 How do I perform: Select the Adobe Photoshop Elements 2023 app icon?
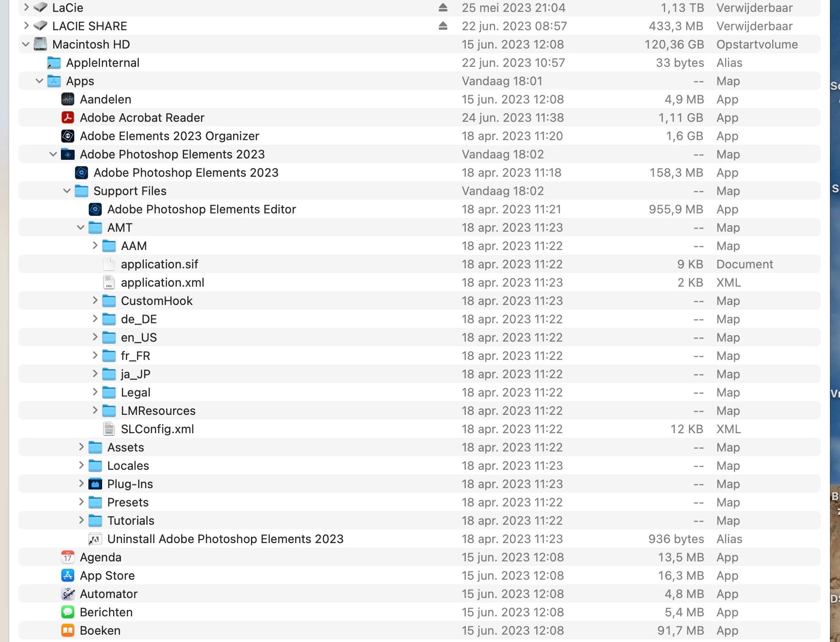82,173
